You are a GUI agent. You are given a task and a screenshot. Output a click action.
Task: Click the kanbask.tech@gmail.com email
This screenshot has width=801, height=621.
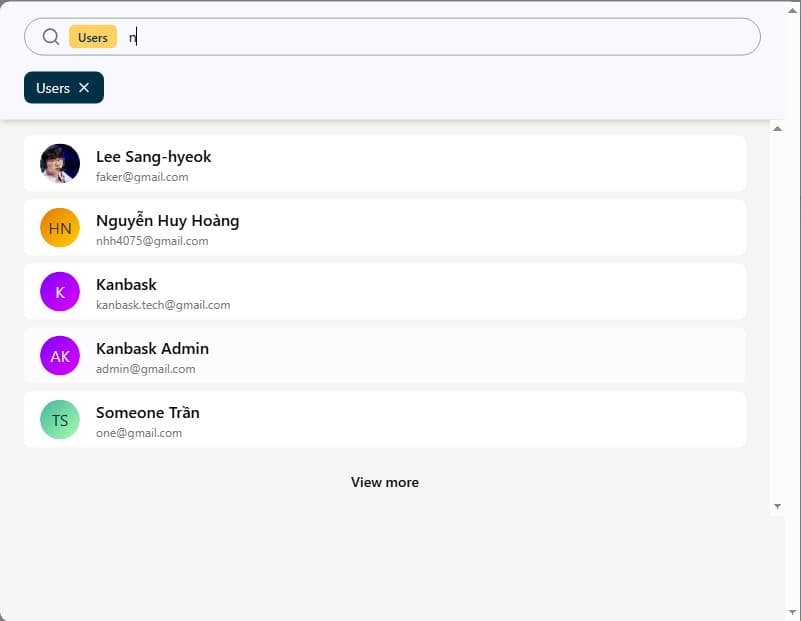tap(163, 305)
